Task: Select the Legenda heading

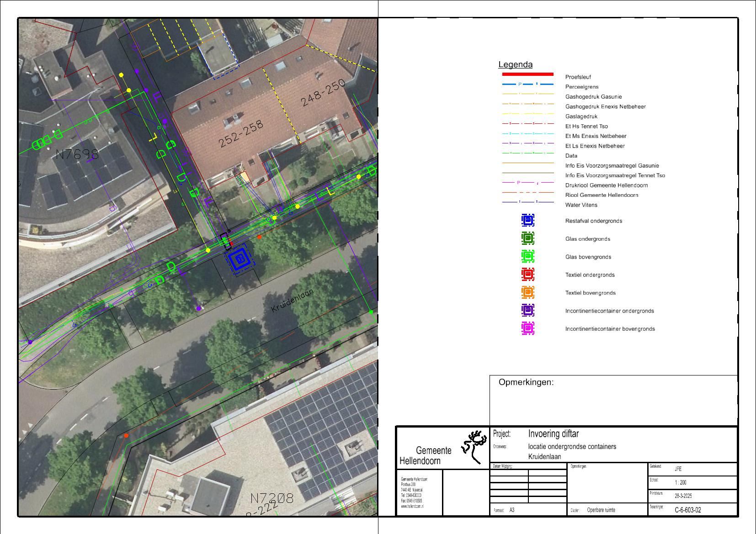Action: click(x=515, y=65)
